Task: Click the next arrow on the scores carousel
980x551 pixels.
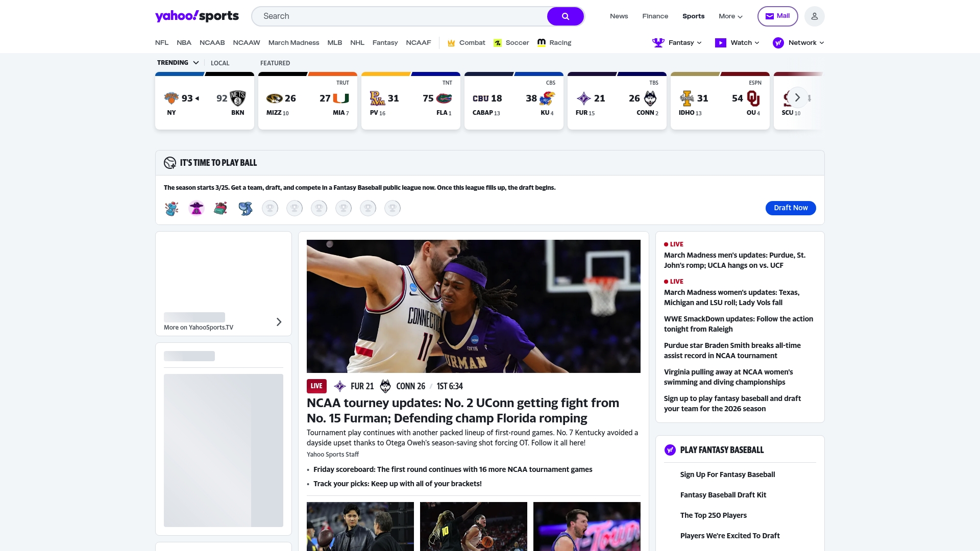Action: coord(797,97)
